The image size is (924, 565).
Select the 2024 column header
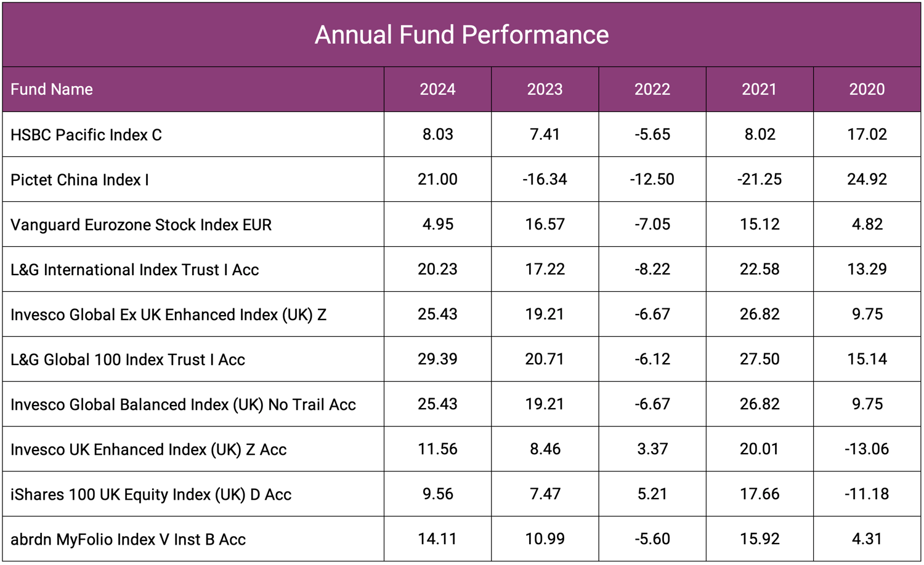[437, 89]
